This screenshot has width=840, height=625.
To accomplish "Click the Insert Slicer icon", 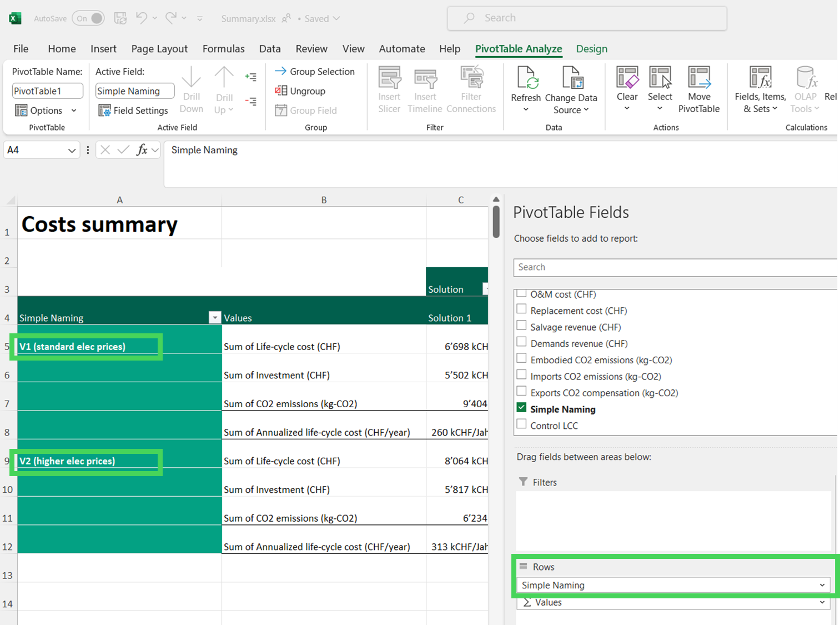I will click(x=389, y=78).
